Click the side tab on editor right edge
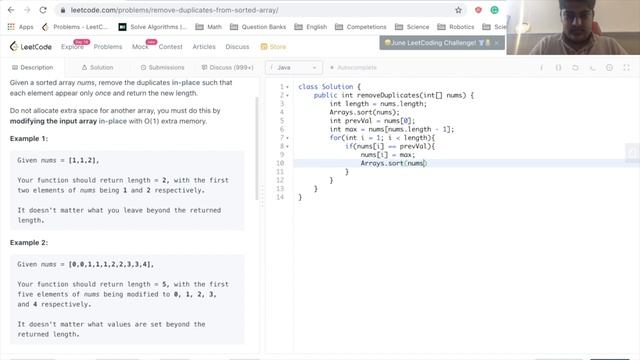640x360 pixels. click(x=633, y=153)
